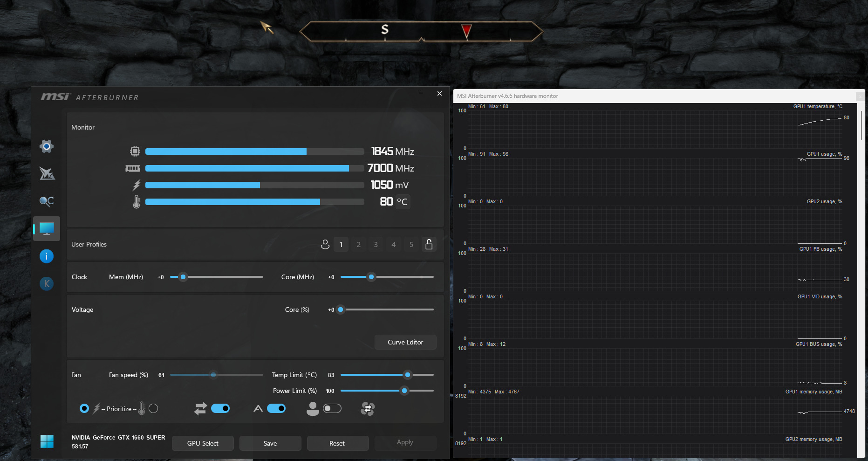Viewport: 868px width, 461px height.
Task: Click the MSI dragon icon in the sidebar
Action: coord(47,173)
